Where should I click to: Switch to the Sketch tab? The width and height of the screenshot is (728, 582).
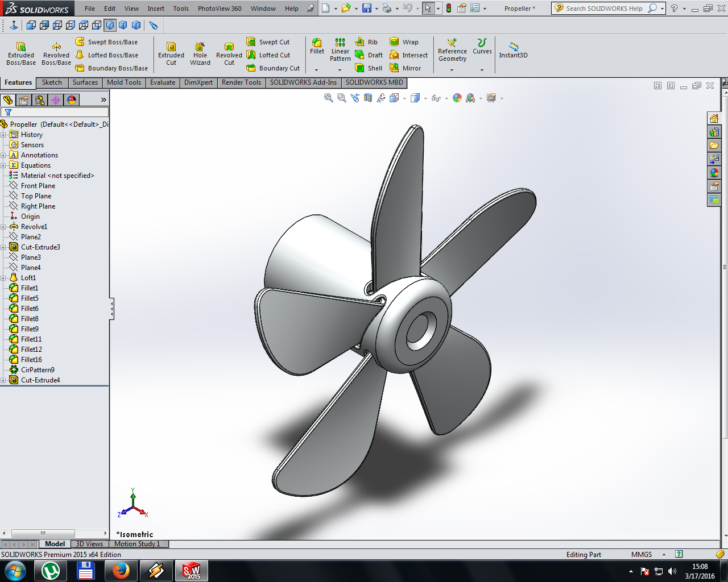coord(52,82)
